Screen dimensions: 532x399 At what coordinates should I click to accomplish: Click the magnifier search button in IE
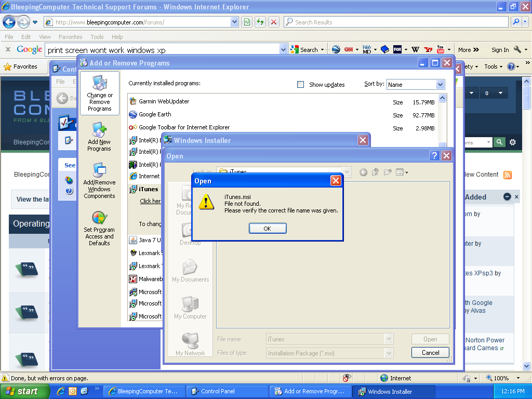(516, 22)
